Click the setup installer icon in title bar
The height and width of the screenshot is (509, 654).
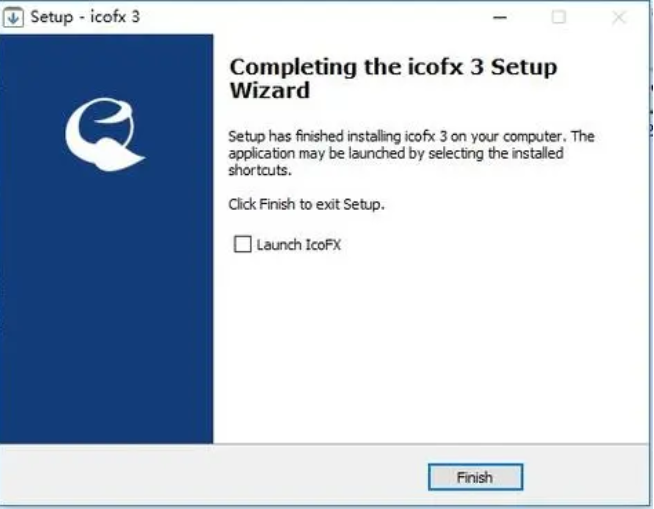pyautogui.click(x=13, y=18)
